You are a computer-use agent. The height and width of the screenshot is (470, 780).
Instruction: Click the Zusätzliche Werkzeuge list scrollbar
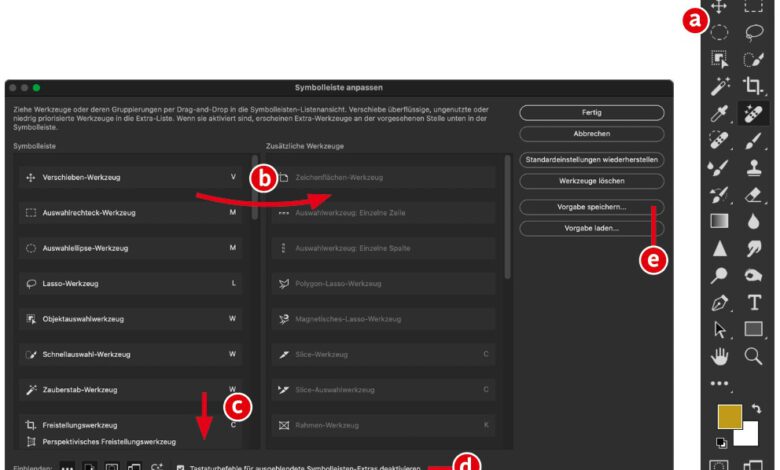click(x=507, y=216)
